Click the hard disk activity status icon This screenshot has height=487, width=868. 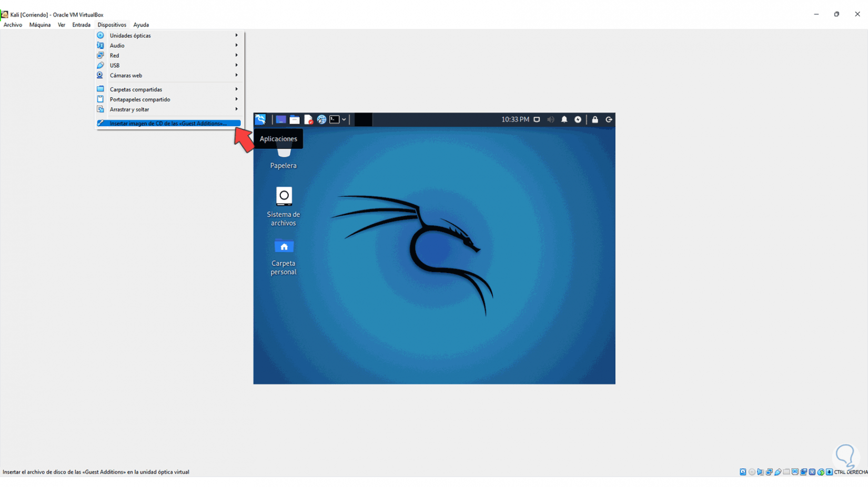point(743,472)
